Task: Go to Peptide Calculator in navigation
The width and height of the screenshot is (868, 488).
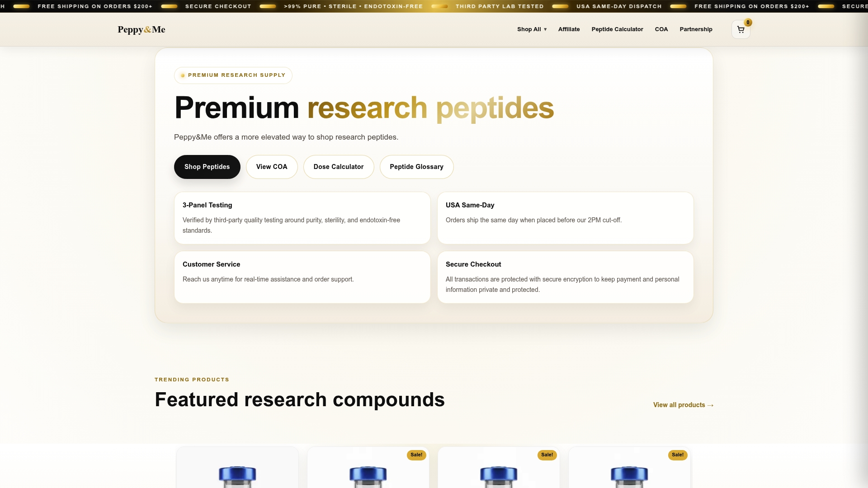Action: (x=617, y=29)
